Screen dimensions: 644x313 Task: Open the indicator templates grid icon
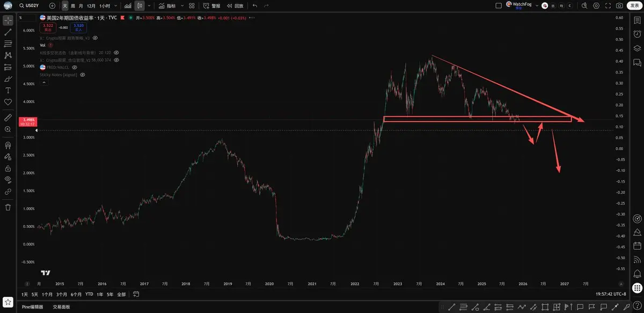(x=192, y=5)
